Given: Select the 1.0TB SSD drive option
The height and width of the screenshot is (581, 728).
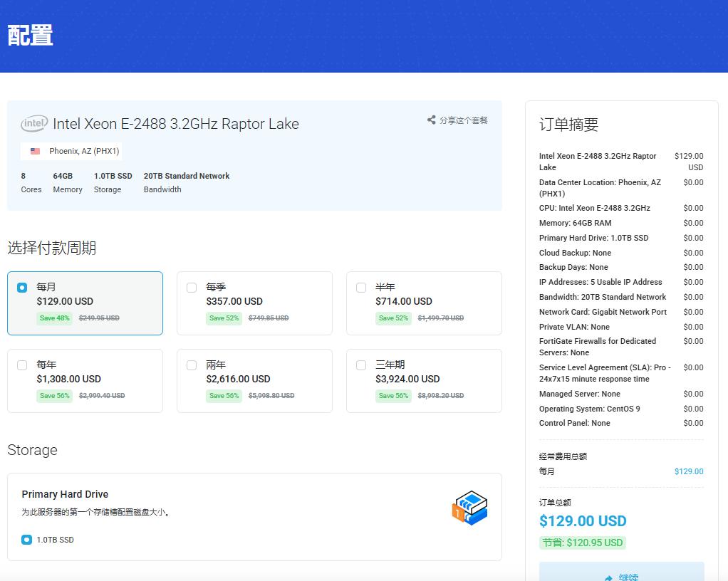Looking at the screenshot, I should (x=26, y=540).
